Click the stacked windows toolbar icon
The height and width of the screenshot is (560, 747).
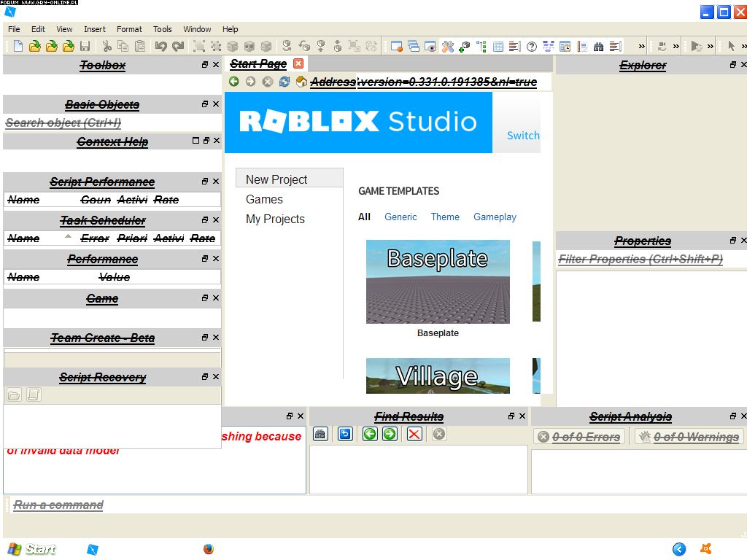click(414, 46)
